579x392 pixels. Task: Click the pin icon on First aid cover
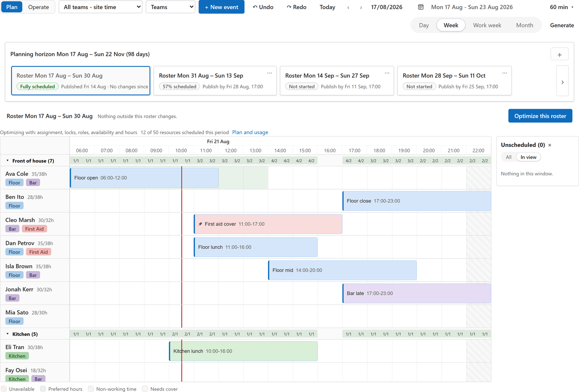(200, 224)
